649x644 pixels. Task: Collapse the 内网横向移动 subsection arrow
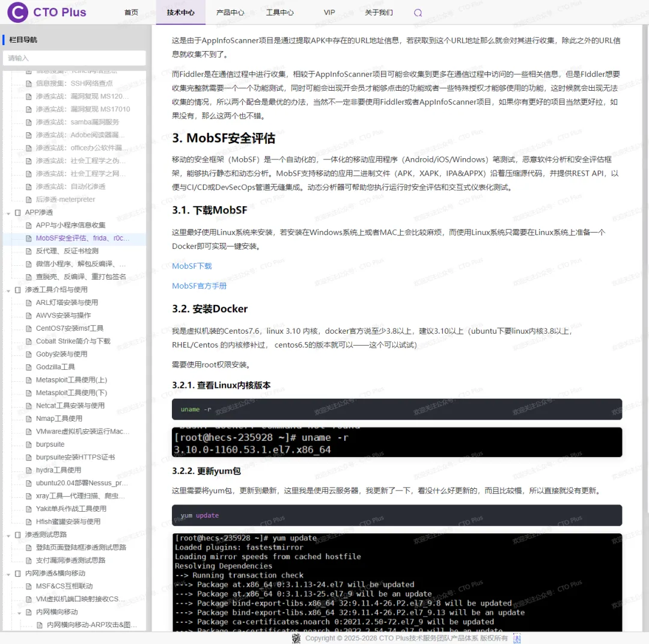(x=19, y=613)
